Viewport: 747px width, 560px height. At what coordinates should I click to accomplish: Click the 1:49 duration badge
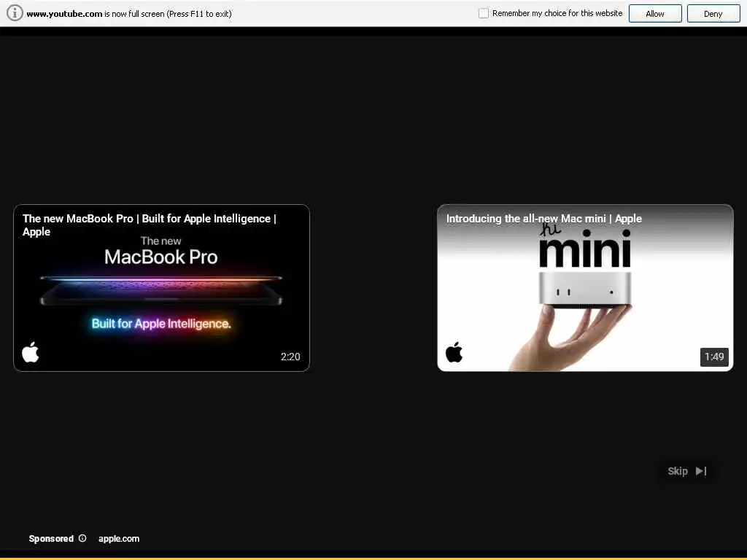[714, 357]
